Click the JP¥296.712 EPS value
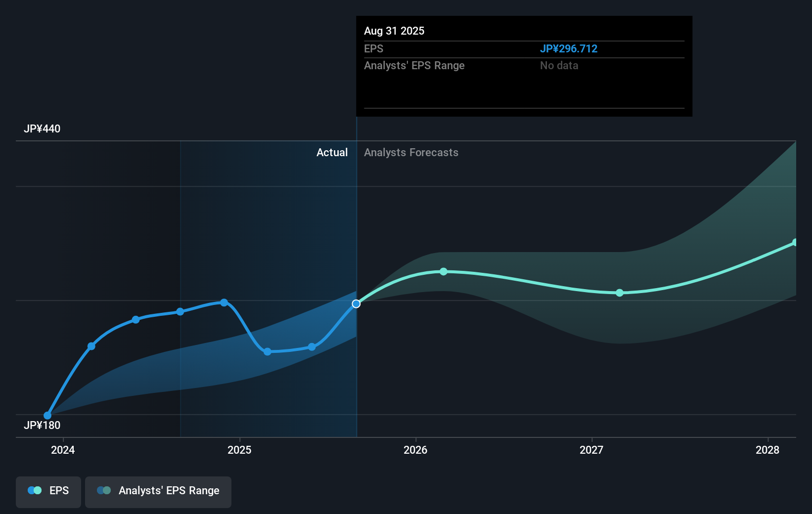Screen dimensions: 812x514 click(x=569, y=48)
